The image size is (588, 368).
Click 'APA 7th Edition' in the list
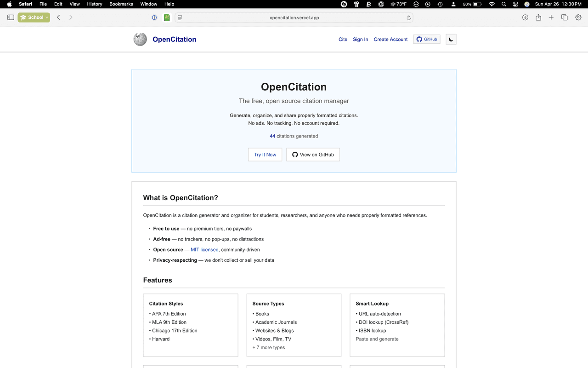coord(169,314)
